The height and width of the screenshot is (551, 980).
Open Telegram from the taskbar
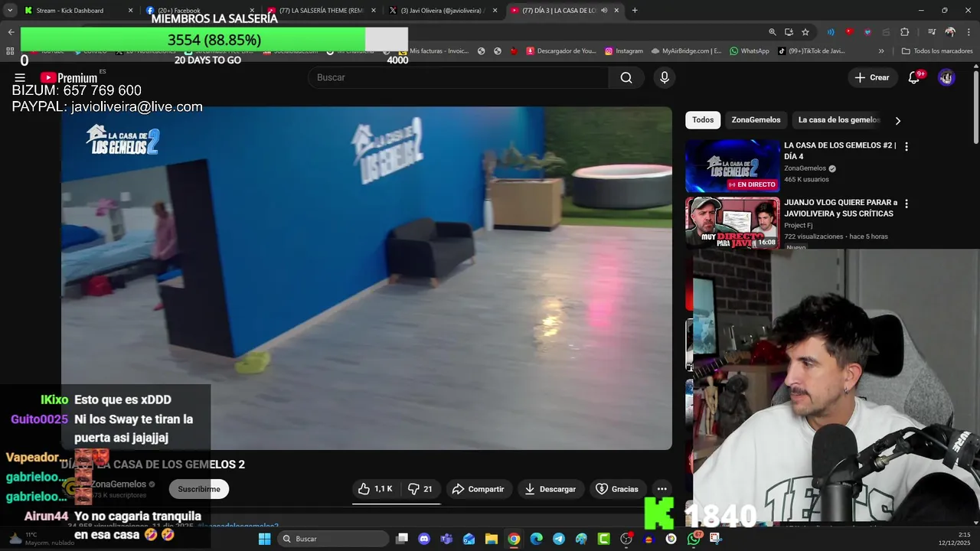[559, 539]
